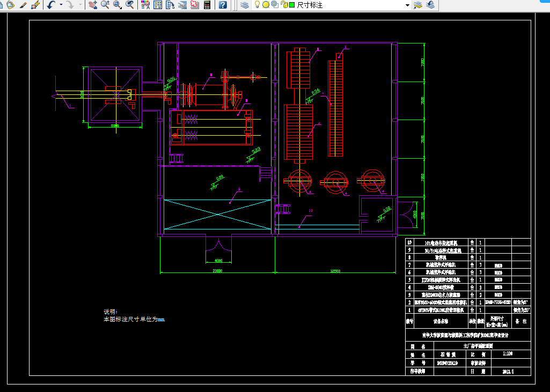The image size is (550, 392).
Task: Open Help question mark icon
Action: (223, 5)
